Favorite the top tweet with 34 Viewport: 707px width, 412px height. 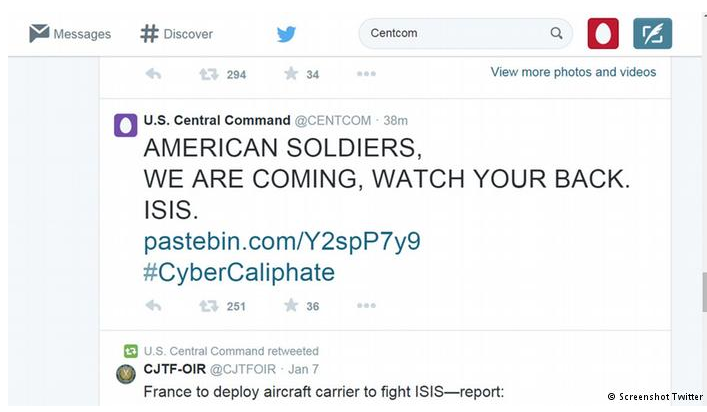[x=291, y=74]
